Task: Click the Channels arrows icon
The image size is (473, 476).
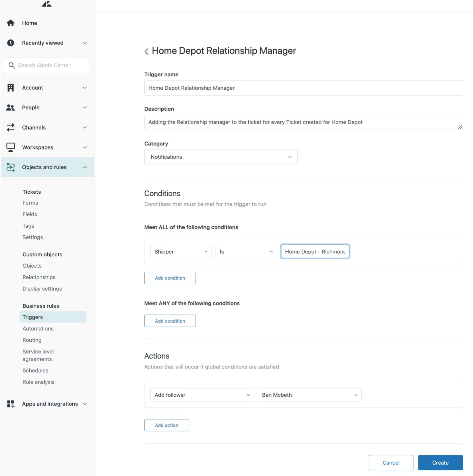Action: click(x=11, y=127)
